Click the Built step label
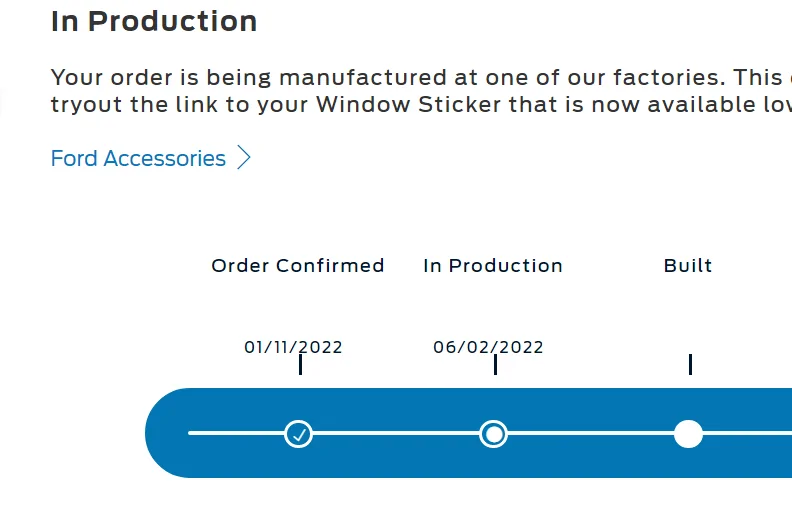792x523 pixels. point(688,266)
